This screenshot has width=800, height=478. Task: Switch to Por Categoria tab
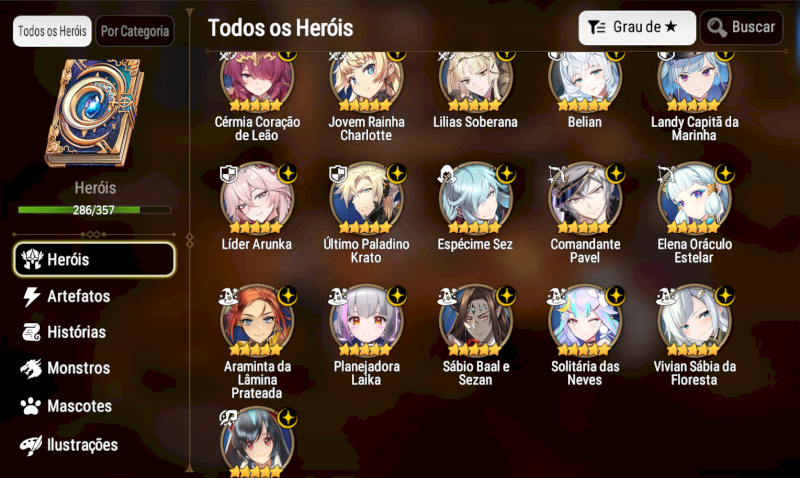click(x=135, y=32)
